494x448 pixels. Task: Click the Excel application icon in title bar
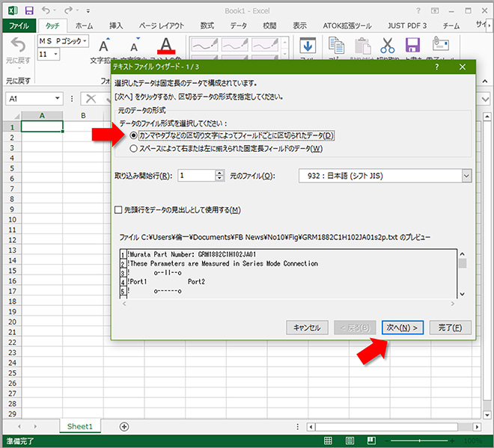pyautogui.click(x=12, y=10)
